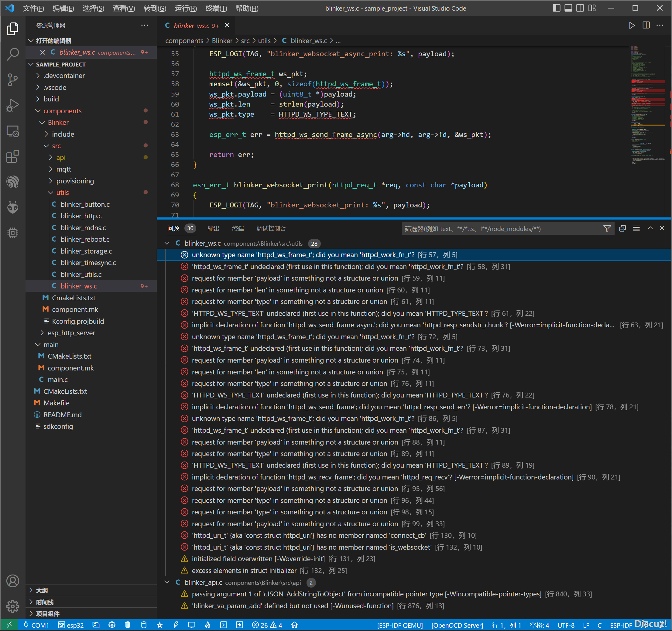Screen dimensions: 672x631
Task: Open the PlatformIO alien head view
Action: [x=12, y=207]
